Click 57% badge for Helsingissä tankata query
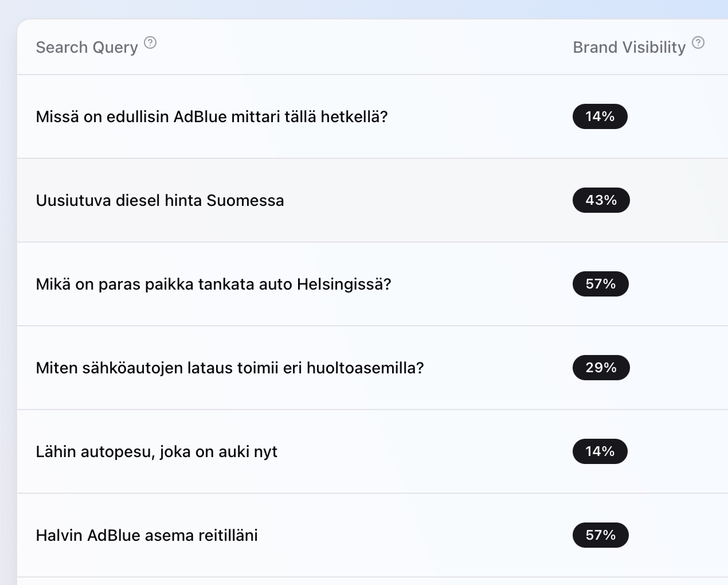728x585 pixels. pyautogui.click(x=600, y=284)
